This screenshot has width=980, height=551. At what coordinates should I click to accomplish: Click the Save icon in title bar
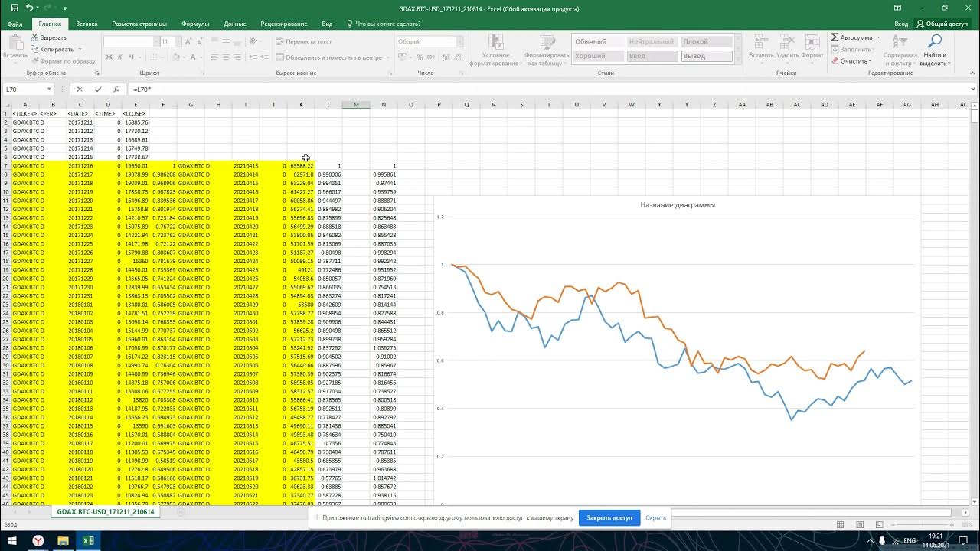[15, 8]
